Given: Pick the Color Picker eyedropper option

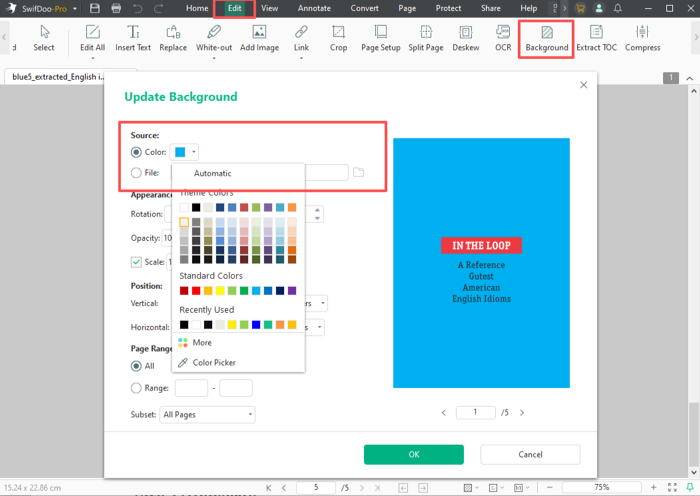Looking at the screenshot, I should [214, 362].
